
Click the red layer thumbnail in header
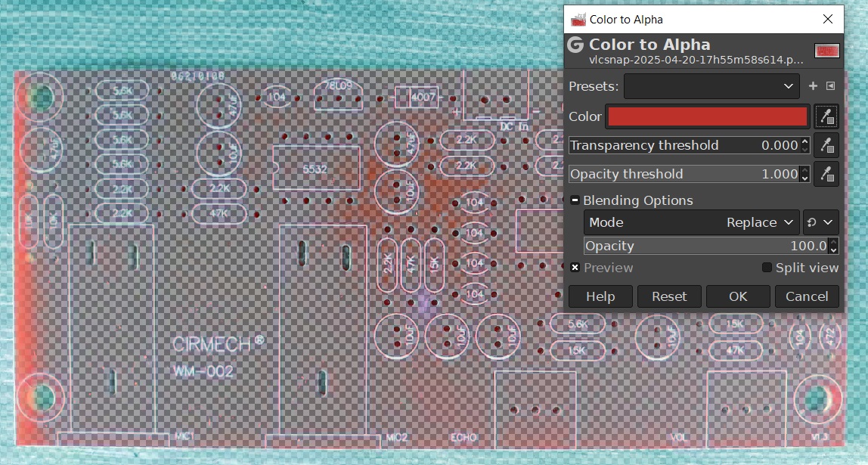click(827, 51)
